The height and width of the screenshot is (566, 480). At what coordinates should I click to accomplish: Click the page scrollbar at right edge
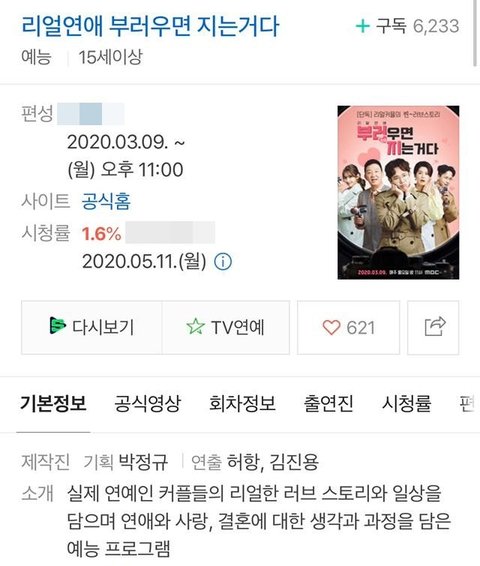point(475,33)
